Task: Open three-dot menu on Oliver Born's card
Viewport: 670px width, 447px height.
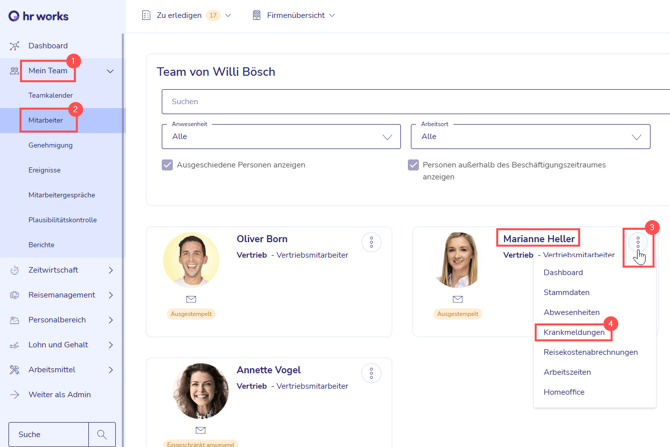Action: click(371, 243)
